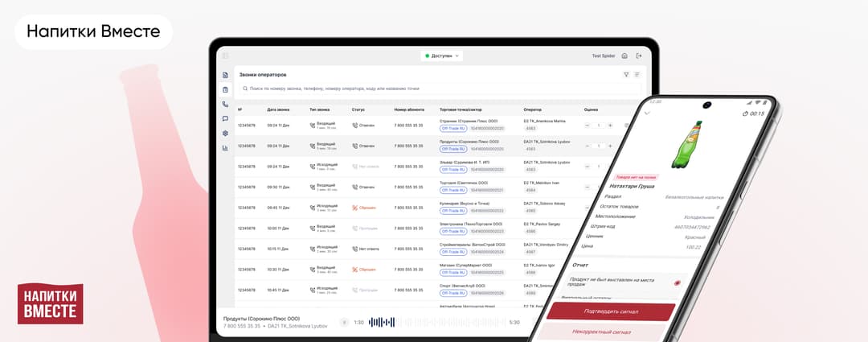Click minus rating button in Продукты Sotnikova row
Image resolution: width=868 pixels, height=342 pixels.
(x=587, y=146)
